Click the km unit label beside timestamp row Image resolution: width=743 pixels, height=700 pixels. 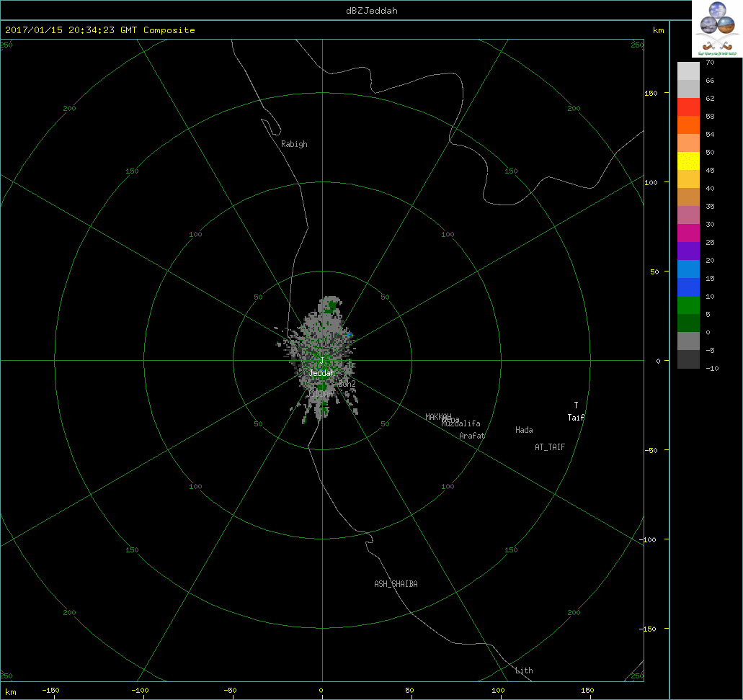pyautogui.click(x=658, y=30)
